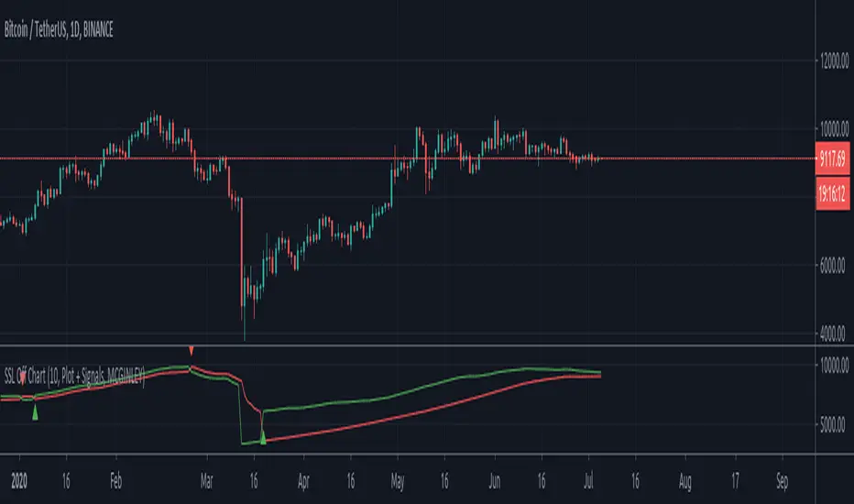The width and height of the screenshot is (854, 504).
Task: Click the Sep label on the time axis
Action: click(x=781, y=479)
